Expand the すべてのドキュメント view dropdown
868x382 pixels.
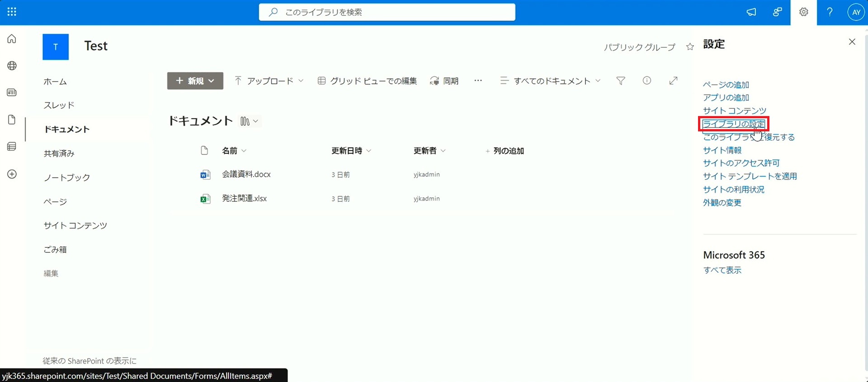click(x=550, y=81)
